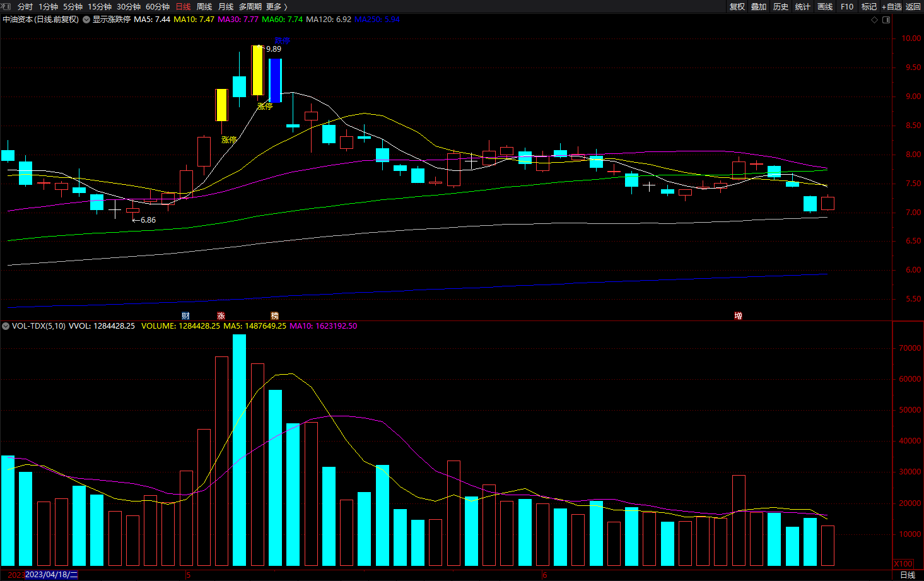Viewport: 924px width, 581px height.
Task: Switch to 周线 weekly chart
Action: (x=204, y=7)
